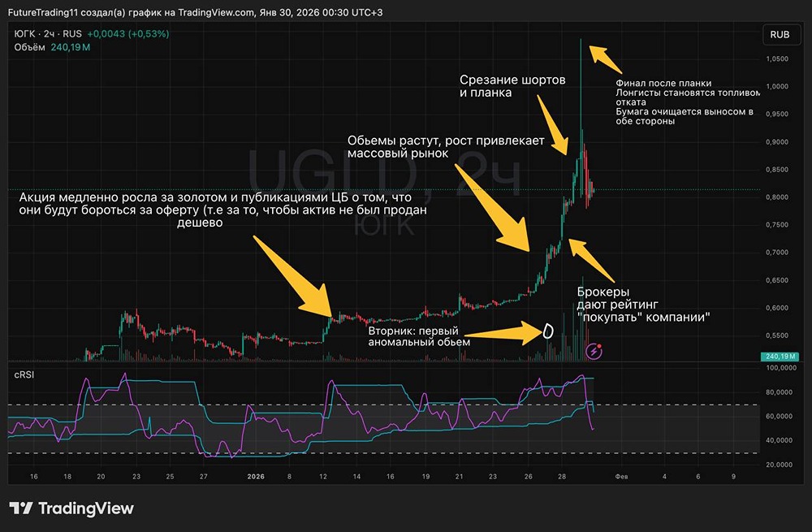The width and height of the screenshot is (812, 532).
Task: Click the 0,9500 price axis label
Action: (x=777, y=115)
